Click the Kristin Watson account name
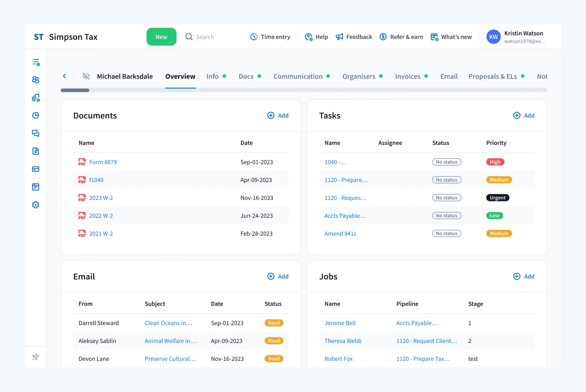The width and height of the screenshot is (586, 392). point(523,33)
